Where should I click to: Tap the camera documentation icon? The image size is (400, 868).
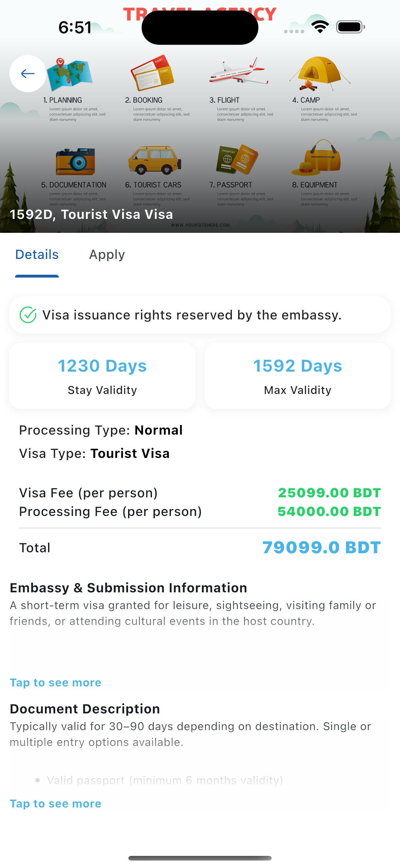pos(75,161)
